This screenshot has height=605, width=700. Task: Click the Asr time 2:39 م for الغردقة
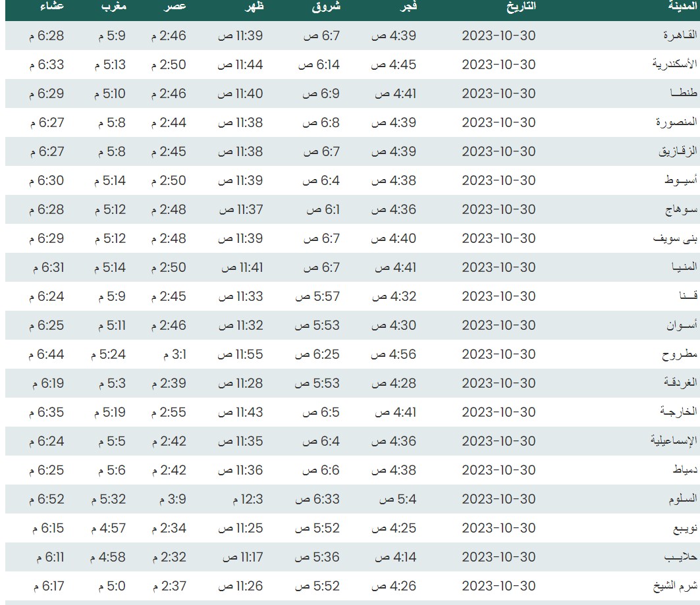click(x=169, y=383)
